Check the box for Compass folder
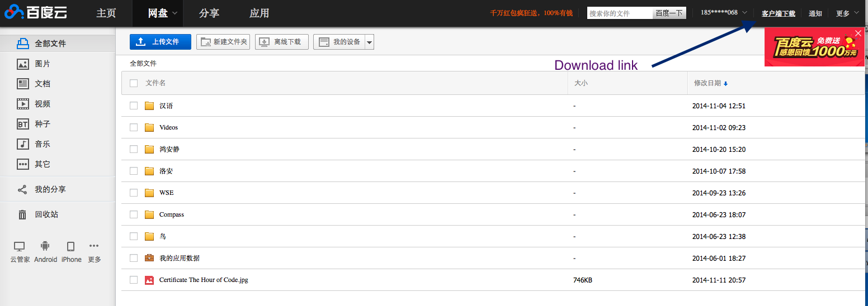 coord(134,214)
